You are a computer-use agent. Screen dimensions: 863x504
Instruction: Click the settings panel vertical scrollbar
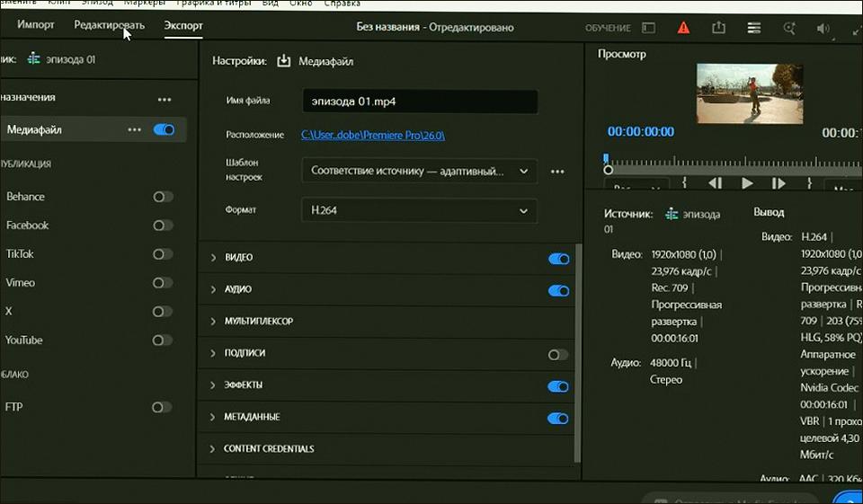pyautogui.click(x=577, y=352)
